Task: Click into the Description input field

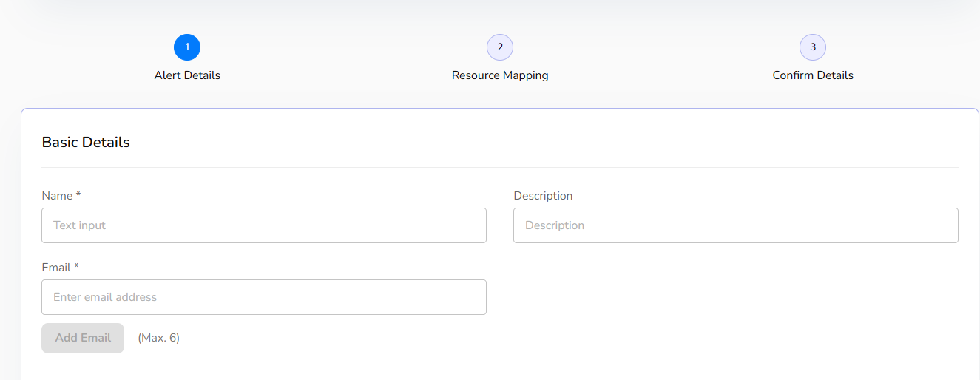Action: [735, 225]
